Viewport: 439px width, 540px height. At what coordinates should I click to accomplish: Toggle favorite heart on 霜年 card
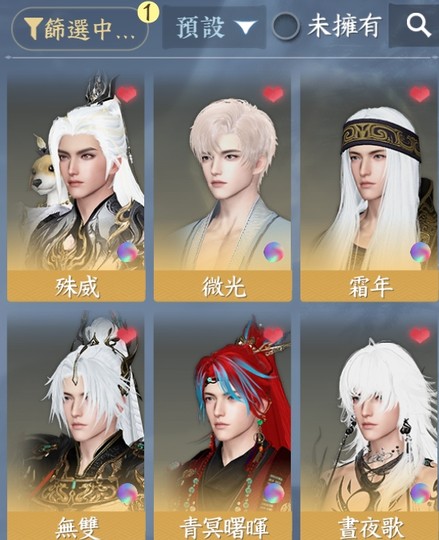coord(420,94)
